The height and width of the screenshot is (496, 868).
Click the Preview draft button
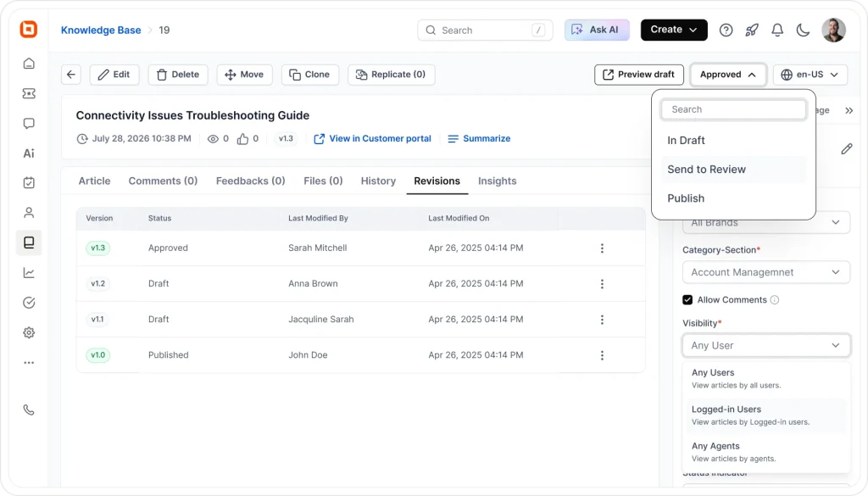point(639,75)
